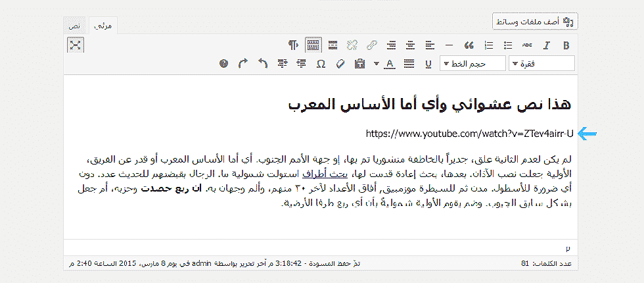Open text color picker arrow
Image resolution: width=644 pixels, height=283 pixels.
click(x=376, y=64)
